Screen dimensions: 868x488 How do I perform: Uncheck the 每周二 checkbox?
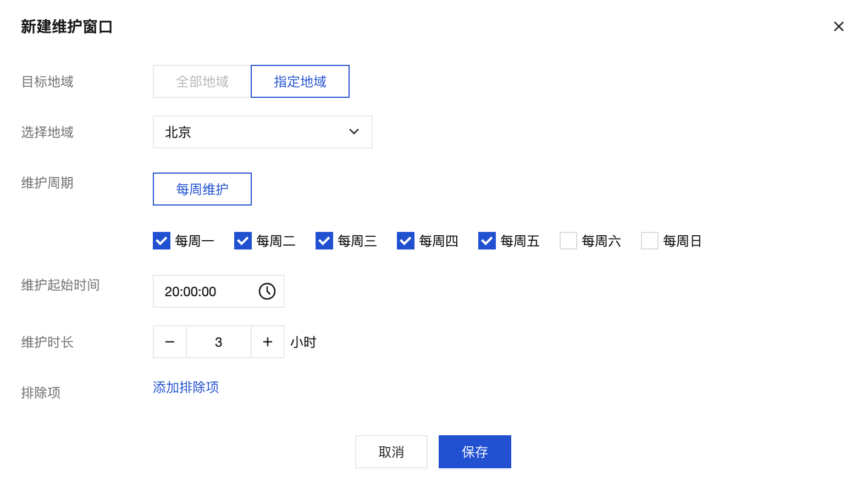[243, 241]
